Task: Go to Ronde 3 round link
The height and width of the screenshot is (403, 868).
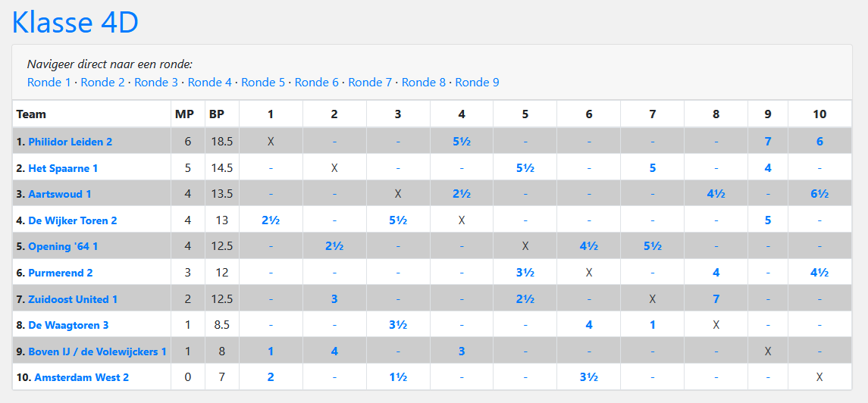Action: tap(156, 82)
